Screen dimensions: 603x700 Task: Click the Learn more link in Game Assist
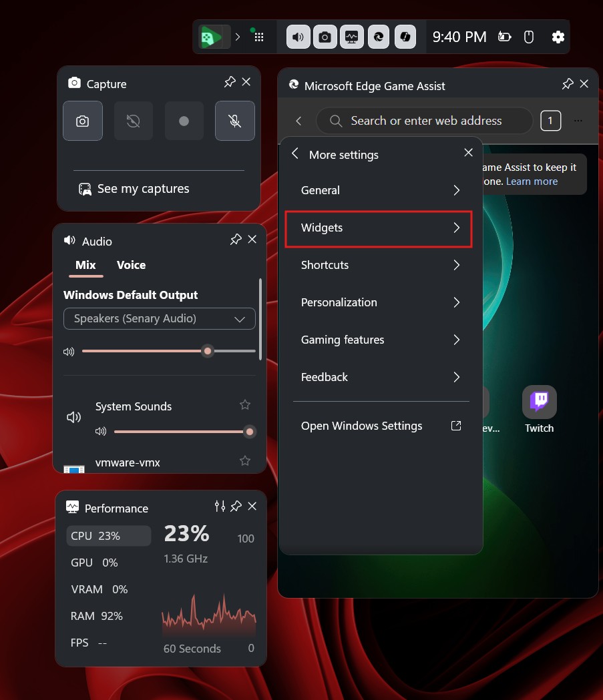pos(532,181)
